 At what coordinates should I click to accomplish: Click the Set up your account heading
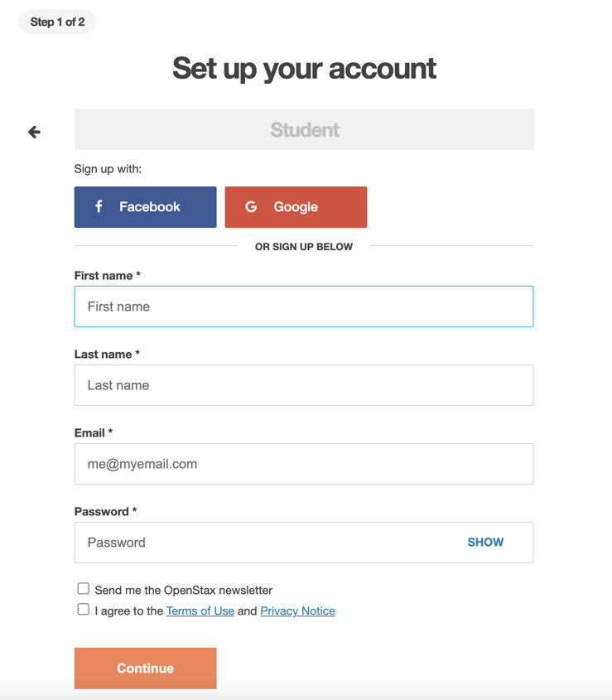pyautogui.click(x=304, y=69)
